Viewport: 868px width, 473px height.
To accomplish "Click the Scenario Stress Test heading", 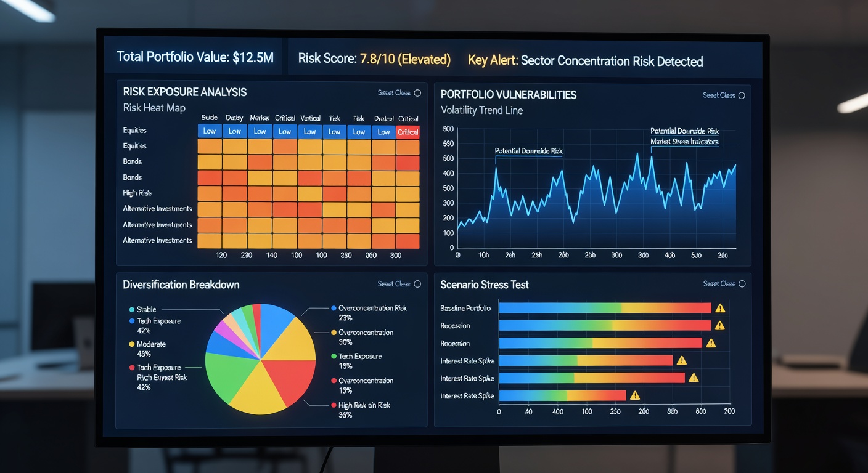I will pyautogui.click(x=485, y=285).
